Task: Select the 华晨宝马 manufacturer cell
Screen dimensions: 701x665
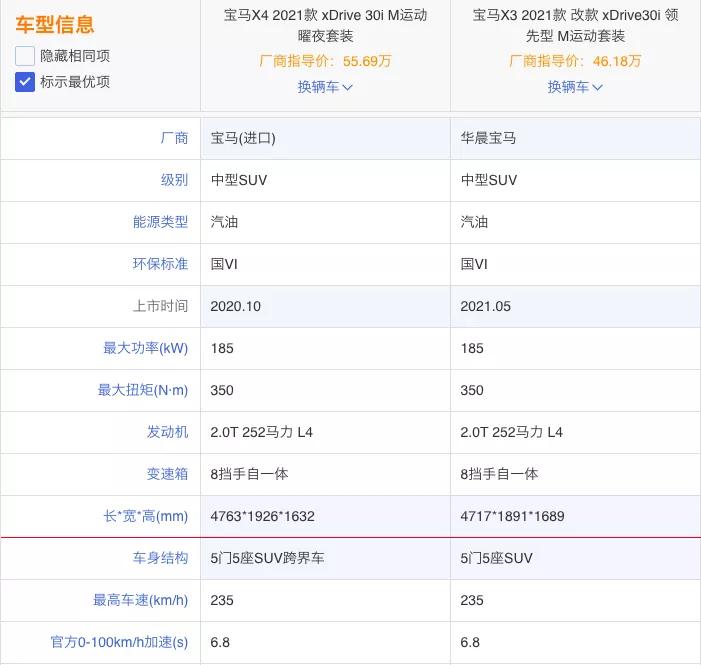Action: coord(576,138)
